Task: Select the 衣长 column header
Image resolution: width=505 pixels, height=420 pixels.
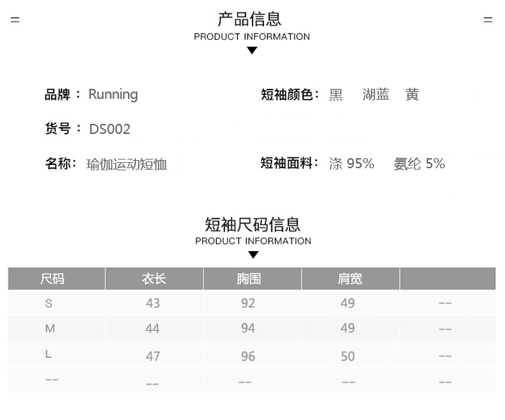Action: 154,279
